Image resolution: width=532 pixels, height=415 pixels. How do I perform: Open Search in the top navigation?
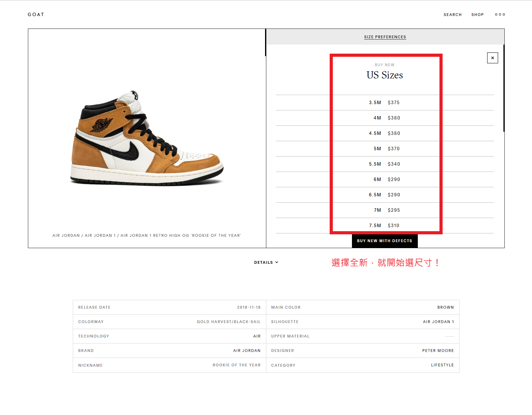tap(452, 15)
